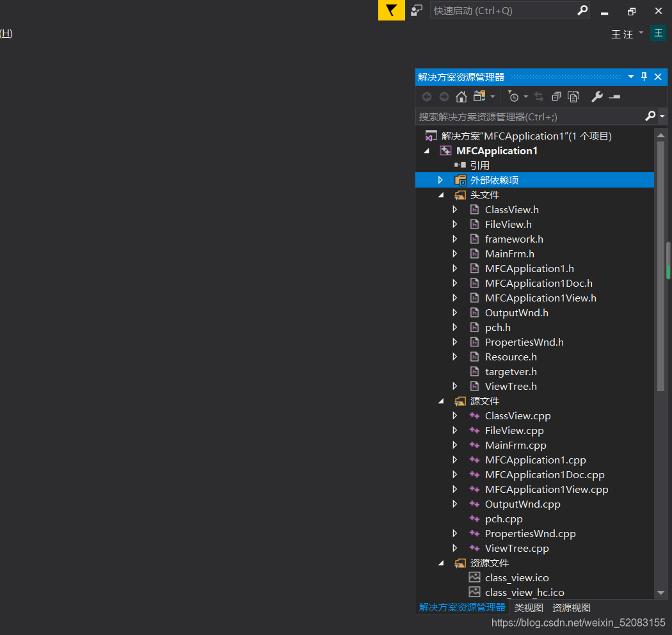Open the Solution Explorer window position dropdown arrow
This screenshot has width=672, height=635.
[x=631, y=77]
